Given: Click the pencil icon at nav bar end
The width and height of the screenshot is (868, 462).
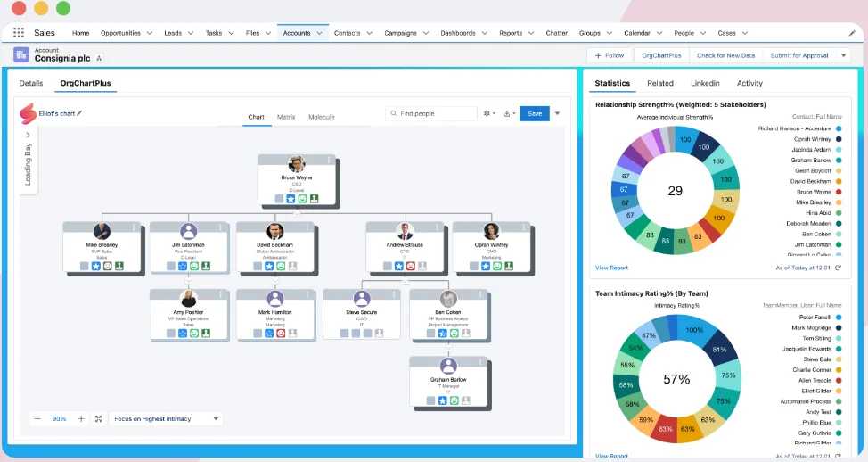Looking at the screenshot, I should click(x=851, y=33).
